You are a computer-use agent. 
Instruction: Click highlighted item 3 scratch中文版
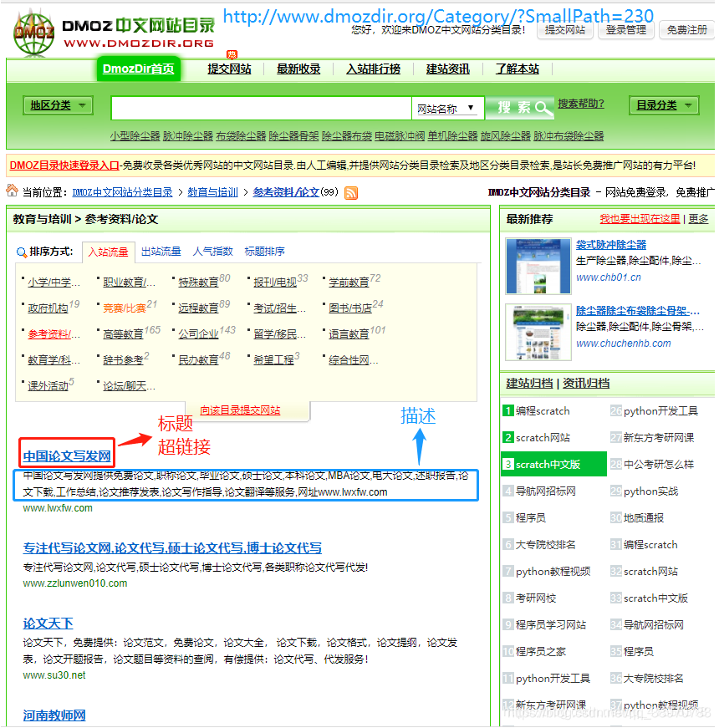[553, 464]
